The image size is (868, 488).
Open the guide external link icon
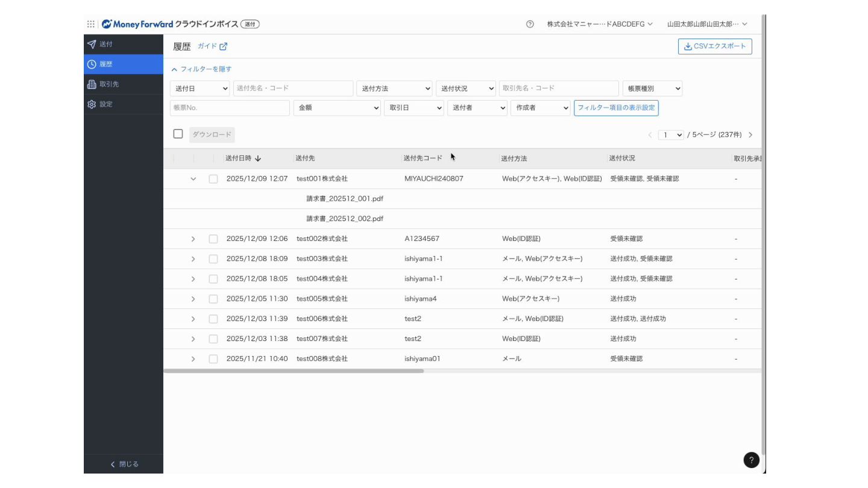[223, 46]
